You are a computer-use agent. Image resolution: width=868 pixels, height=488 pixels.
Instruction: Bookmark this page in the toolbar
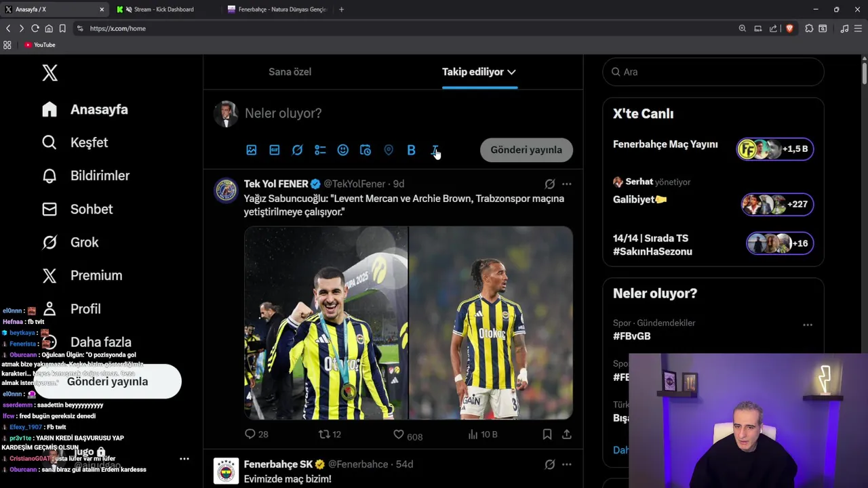click(62, 28)
